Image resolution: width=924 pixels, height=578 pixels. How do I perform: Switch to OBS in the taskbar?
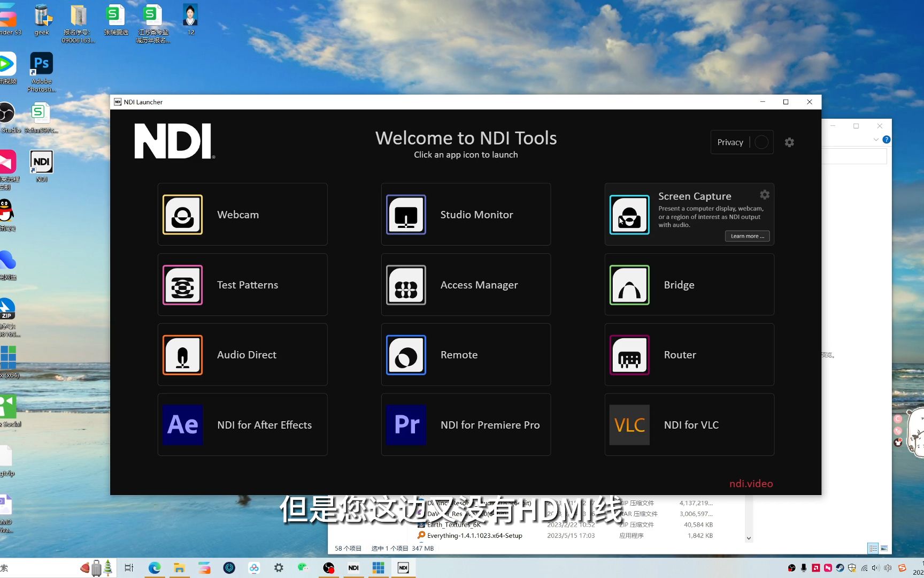(329, 568)
